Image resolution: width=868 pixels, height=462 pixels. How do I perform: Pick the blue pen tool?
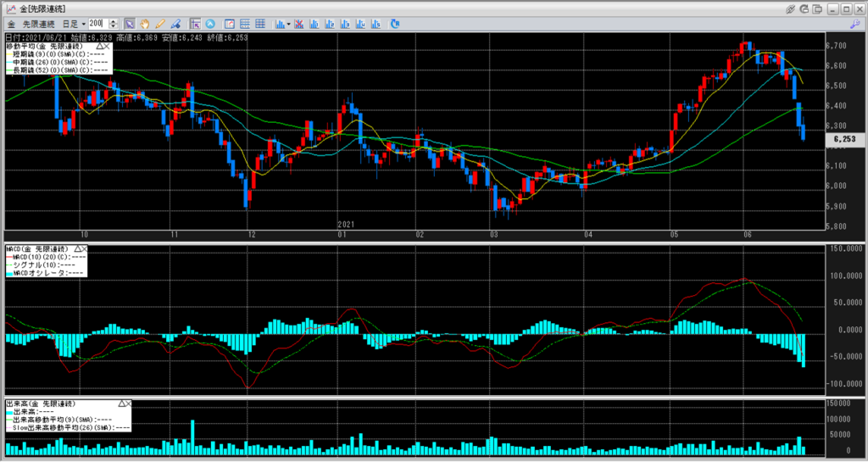173,23
